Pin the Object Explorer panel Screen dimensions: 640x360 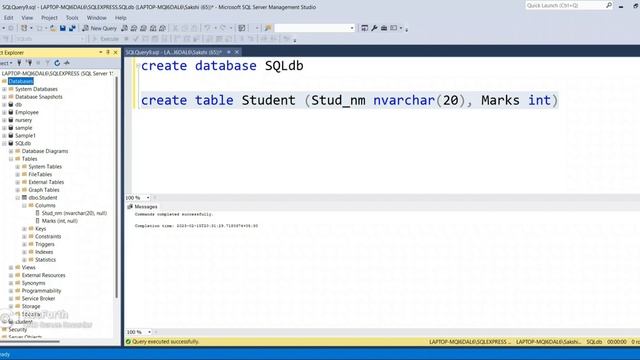[108, 52]
